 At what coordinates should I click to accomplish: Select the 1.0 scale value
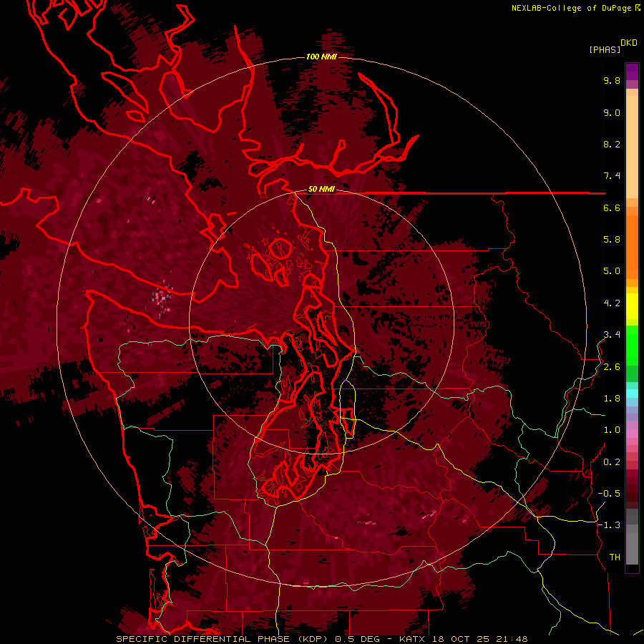612,430
